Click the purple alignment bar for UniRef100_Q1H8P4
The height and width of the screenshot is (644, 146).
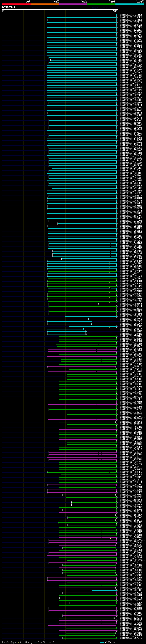pyautogui.click(x=83, y=349)
